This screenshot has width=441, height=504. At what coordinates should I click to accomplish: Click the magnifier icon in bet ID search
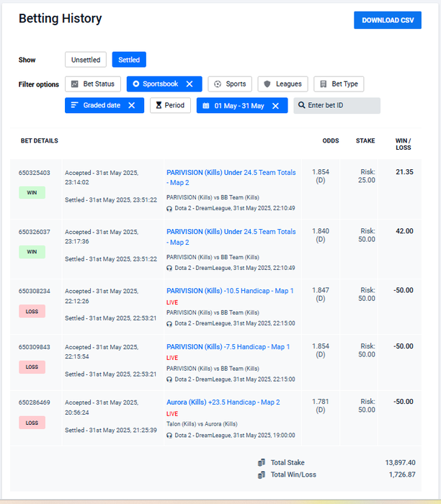[x=301, y=106]
